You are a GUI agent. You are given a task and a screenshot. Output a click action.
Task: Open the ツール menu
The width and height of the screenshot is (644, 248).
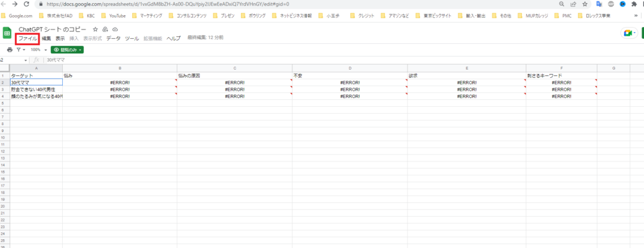tap(132, 38)
